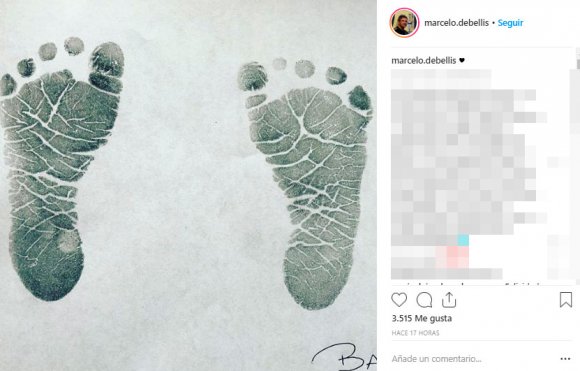Open marcelo.debellis username in header
Screen dimensions: 580x371
click(x=456, y=23)
